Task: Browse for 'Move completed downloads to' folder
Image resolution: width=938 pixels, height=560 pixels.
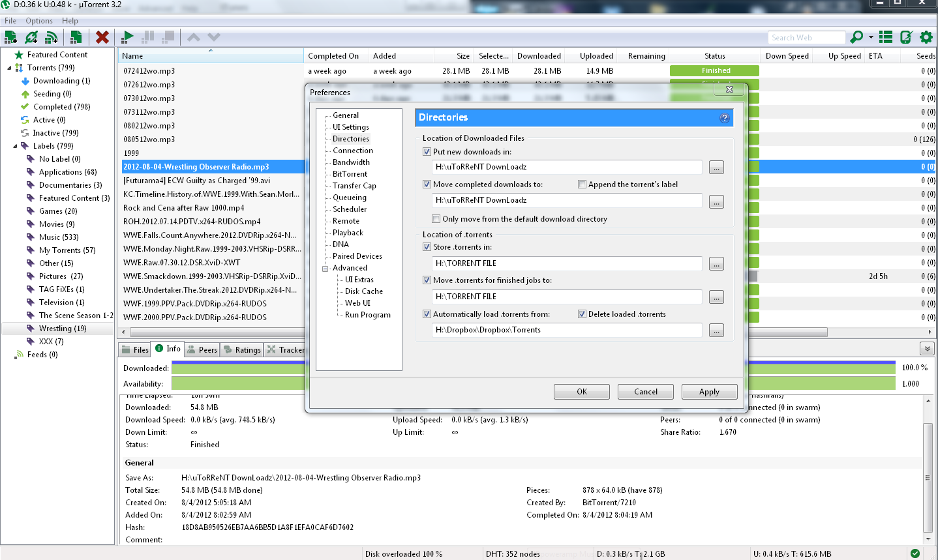Action: click(x=716, y=201)
